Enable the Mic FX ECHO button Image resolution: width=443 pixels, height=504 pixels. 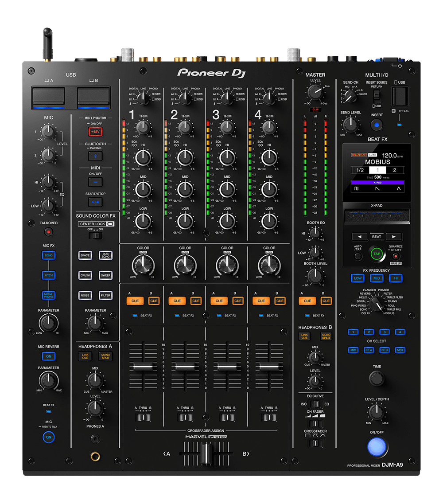coord(48,255)
